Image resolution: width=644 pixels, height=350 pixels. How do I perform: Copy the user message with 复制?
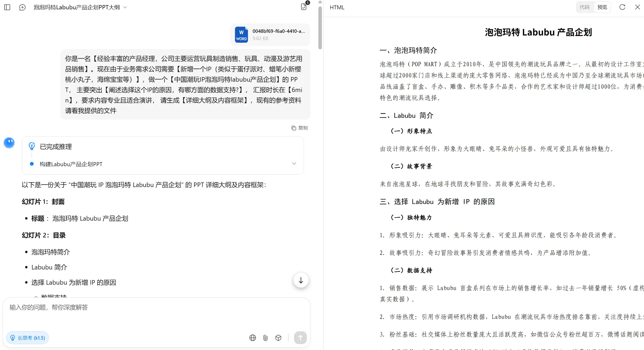(x=299, y=128)
